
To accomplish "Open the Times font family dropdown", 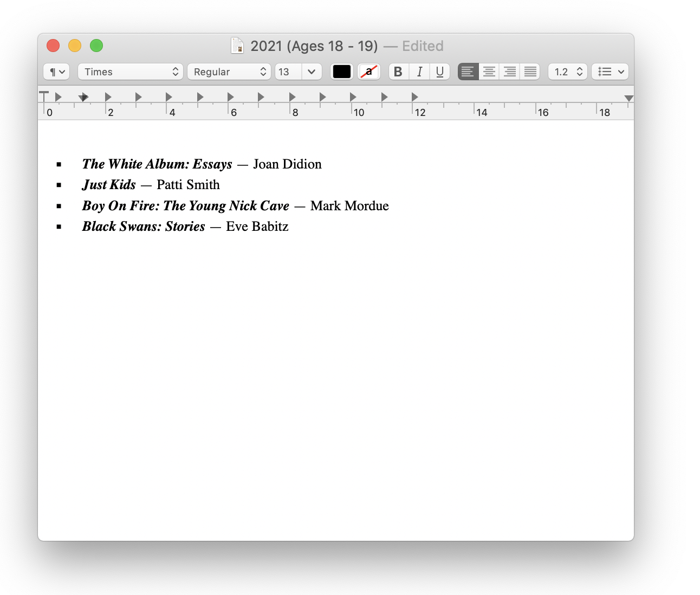I will point(131,72).
